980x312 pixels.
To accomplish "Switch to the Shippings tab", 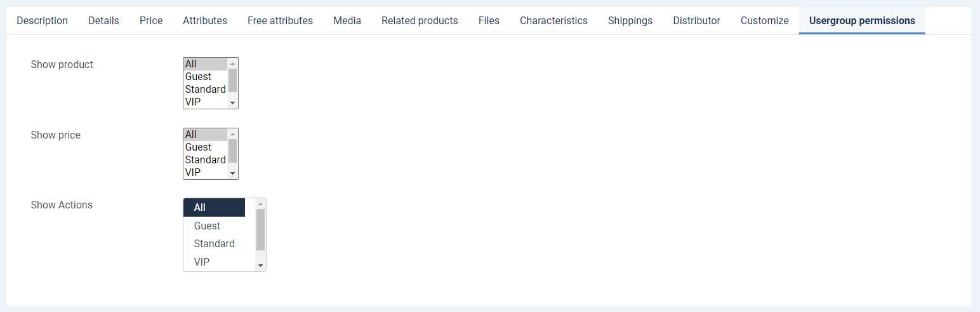I will [x=630, y=20].
